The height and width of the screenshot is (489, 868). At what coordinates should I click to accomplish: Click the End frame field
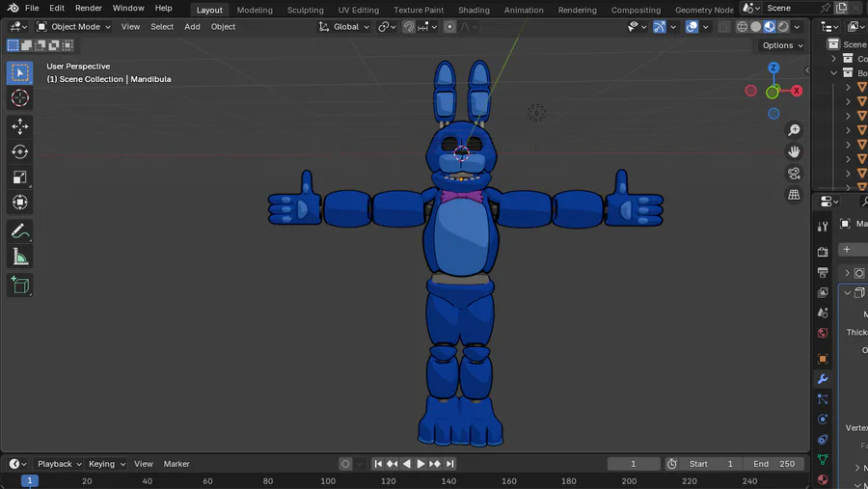pyautogui.click(x=773, y=464)
